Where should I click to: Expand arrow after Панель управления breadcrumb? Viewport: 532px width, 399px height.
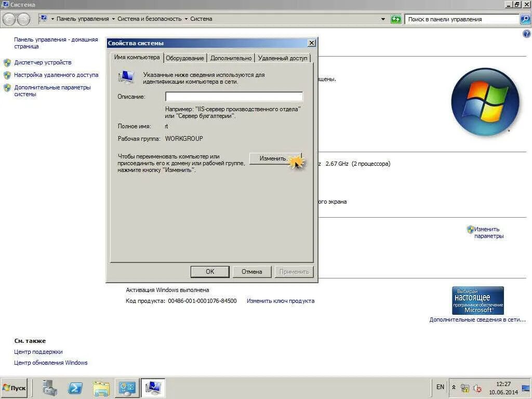(x=113, y=19)
